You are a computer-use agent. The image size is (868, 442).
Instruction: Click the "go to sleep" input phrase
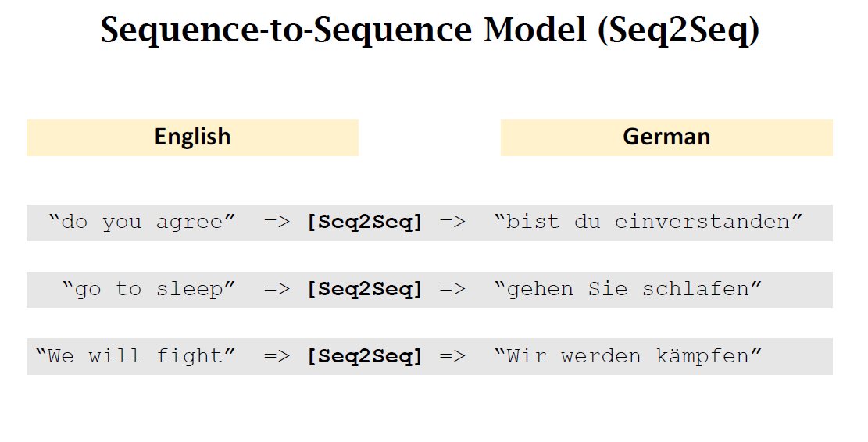148,289
